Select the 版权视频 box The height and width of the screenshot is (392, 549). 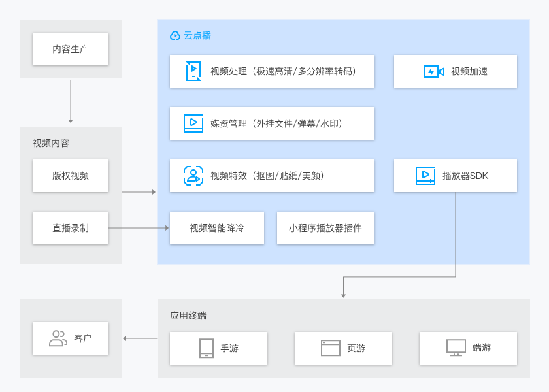coord(70,176)
